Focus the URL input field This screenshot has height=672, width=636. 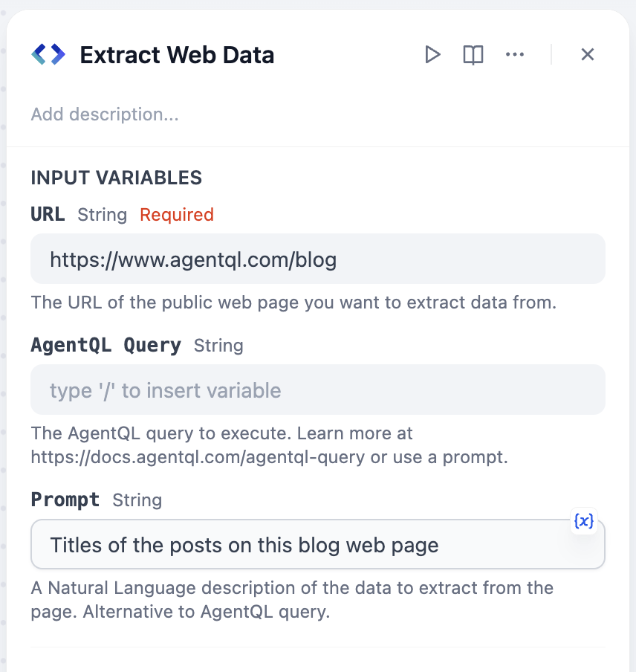pos(317,259)
